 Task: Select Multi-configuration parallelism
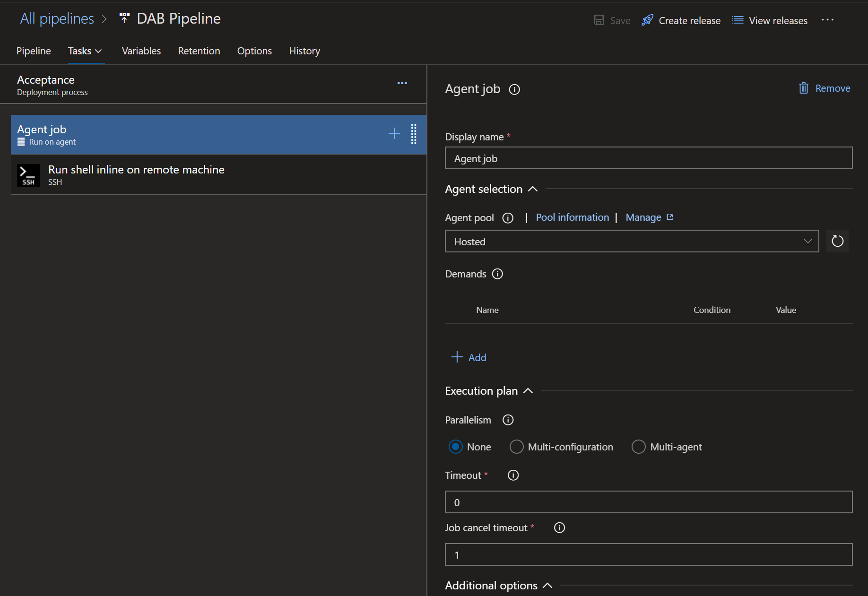pyautogui.click(x=516, y=447)
